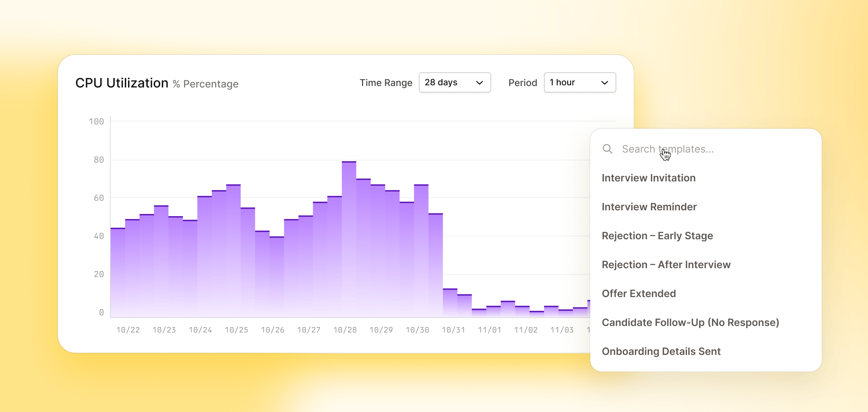This screenshot has width=868, height=412.
Task: Click the 10/24 x-axis date label
Action: tap(200, 330)
